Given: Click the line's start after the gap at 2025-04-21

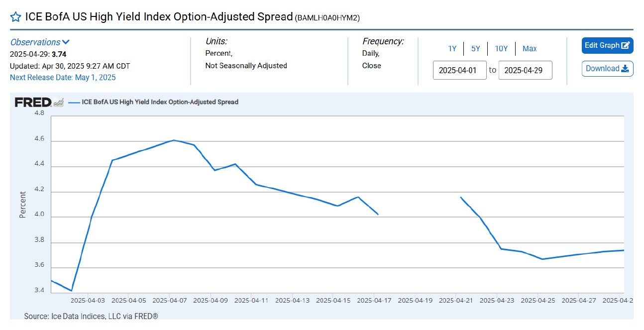Looking at the screenshot, I should click(461, 198).
